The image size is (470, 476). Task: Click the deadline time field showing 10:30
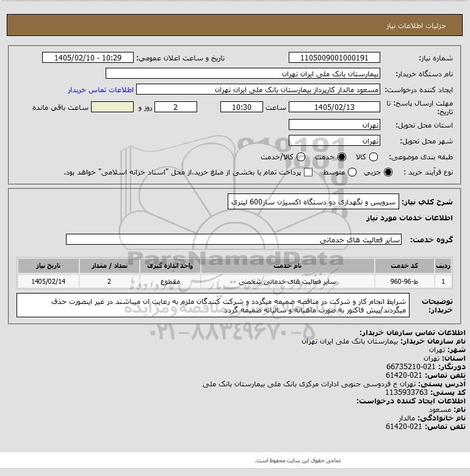pos(242,107)
